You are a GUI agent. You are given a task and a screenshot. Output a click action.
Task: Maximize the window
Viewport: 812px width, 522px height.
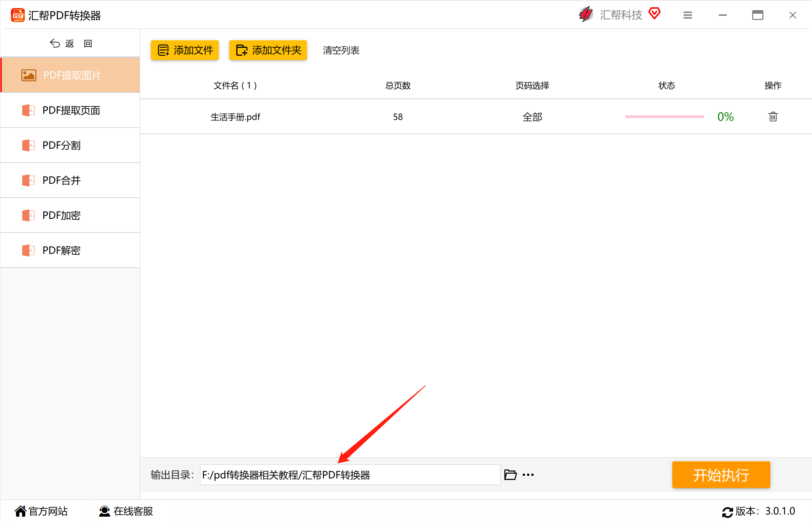click(x=758, y=15)
